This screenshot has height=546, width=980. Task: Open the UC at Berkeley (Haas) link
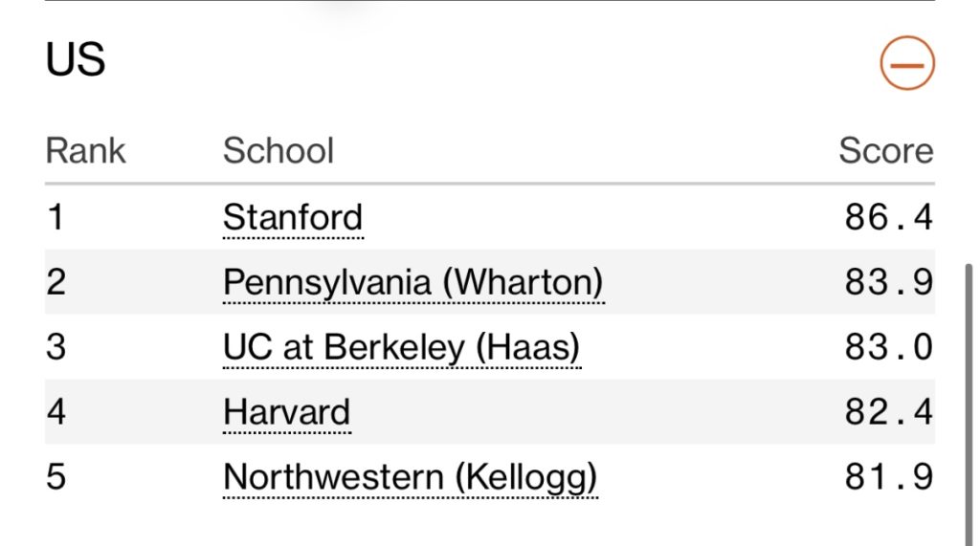pyautogui.click(x=401, y=348)
